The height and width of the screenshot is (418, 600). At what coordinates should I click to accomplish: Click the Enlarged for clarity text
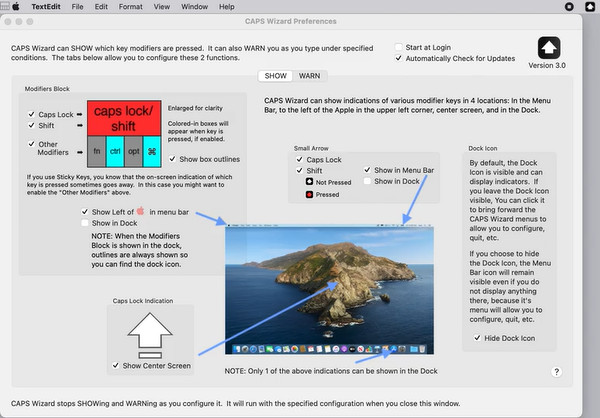[195, 108]
